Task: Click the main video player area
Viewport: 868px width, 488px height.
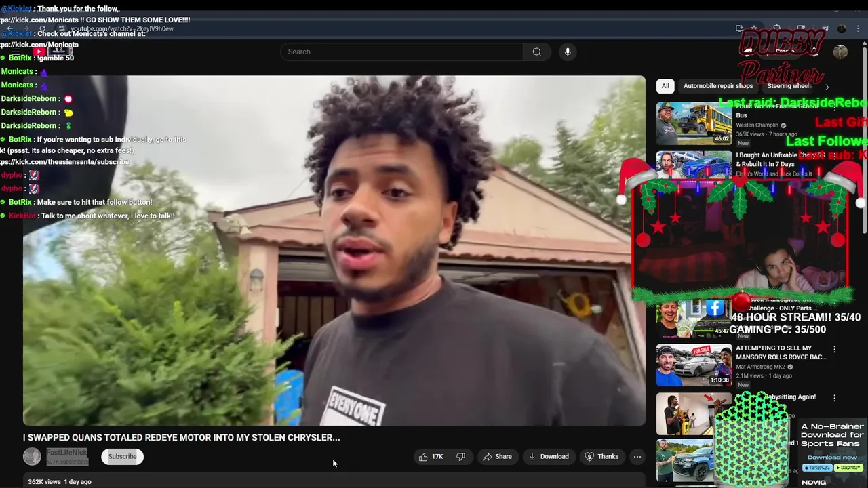Action: (x=334, y=250)
